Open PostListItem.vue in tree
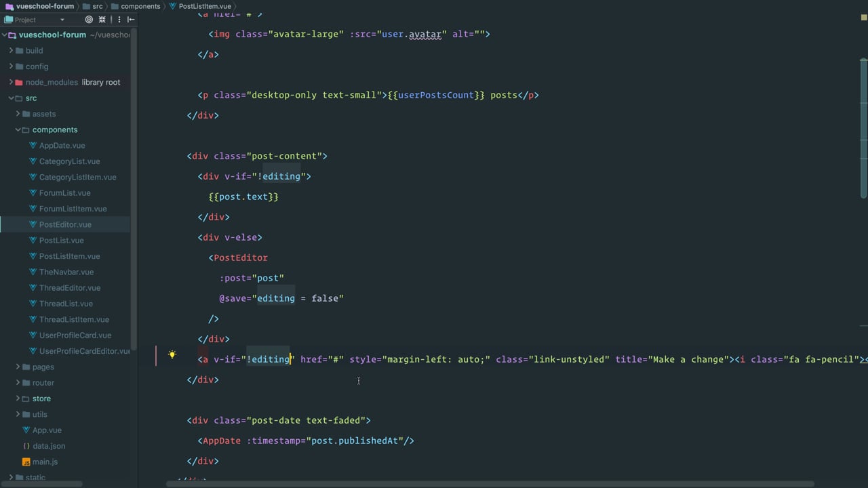 [69, 256]
